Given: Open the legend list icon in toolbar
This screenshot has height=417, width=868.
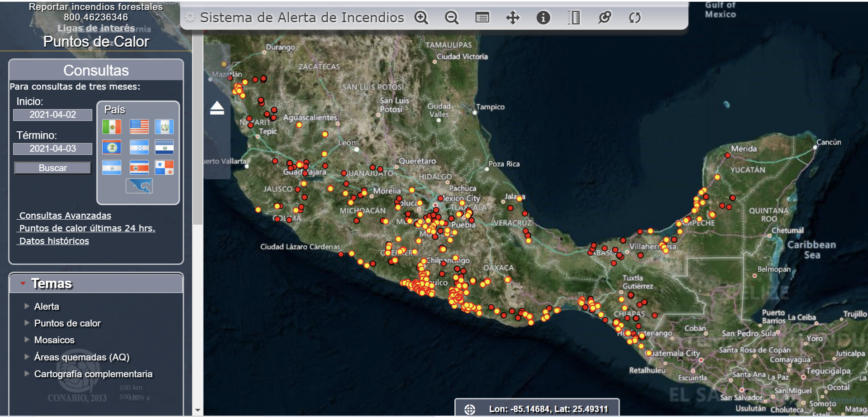Looking at the screenshot, I should [482, 18].
